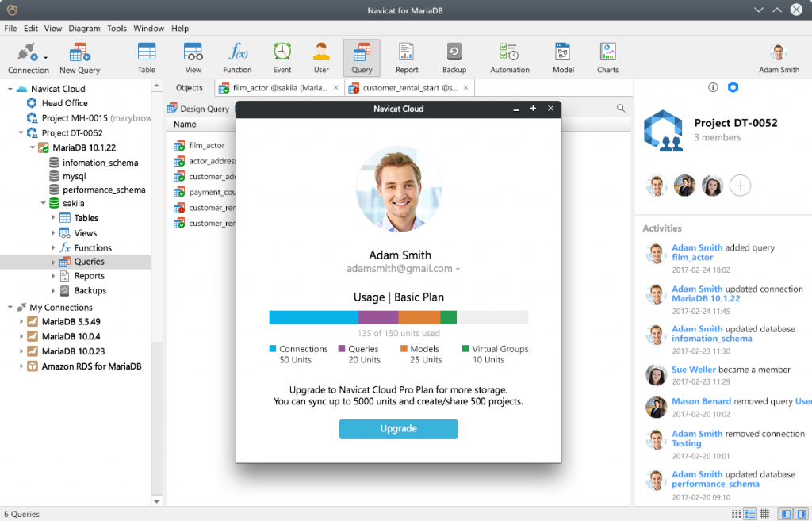
Task: Open the File menu
Action: point(10,29)
